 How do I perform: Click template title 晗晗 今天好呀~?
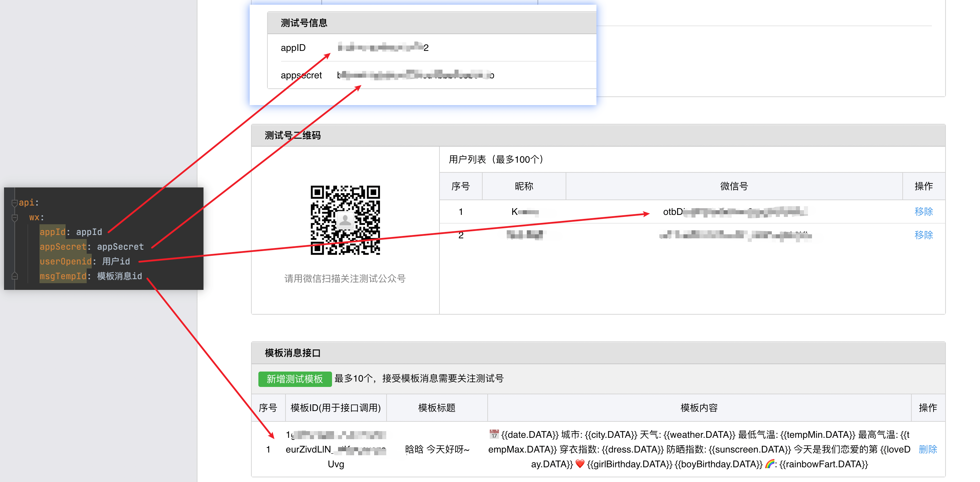click(437, 449)
